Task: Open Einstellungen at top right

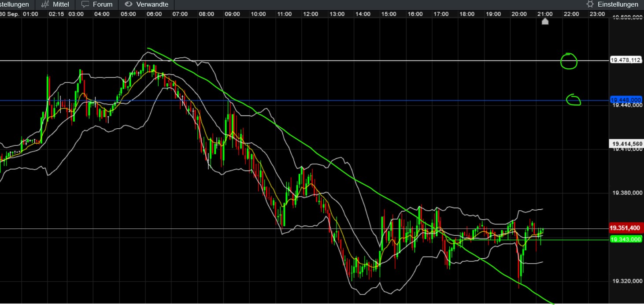Action: pyautogui.click(x=612, y=4)
